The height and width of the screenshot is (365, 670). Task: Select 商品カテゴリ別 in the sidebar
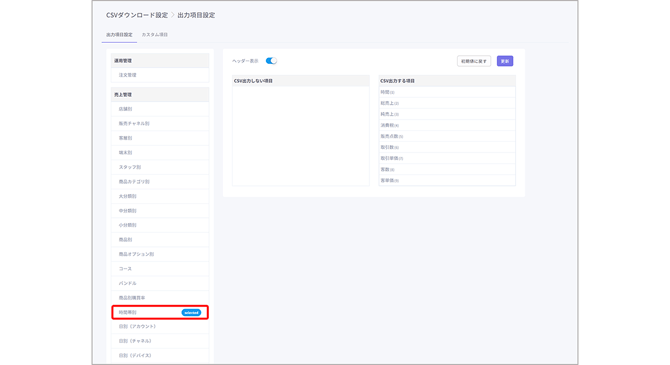160,182
